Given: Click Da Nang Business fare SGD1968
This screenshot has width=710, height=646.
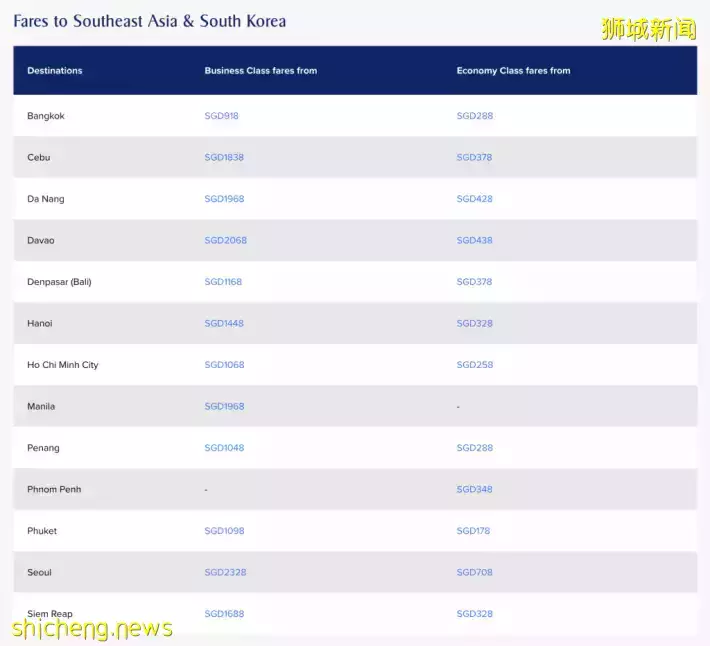Looking at the screenshot, I should tap(224, 199).
